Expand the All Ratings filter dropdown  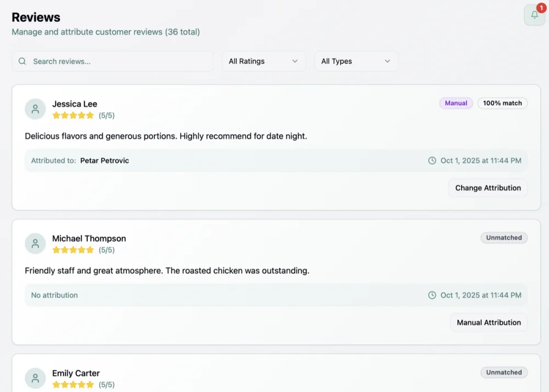(264, 61)
